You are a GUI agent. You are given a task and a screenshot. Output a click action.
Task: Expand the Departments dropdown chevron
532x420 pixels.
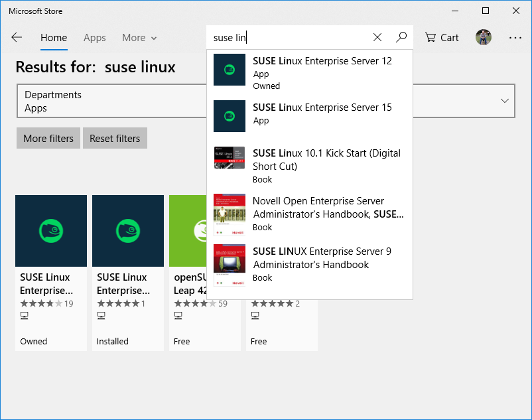click(505, 101)
